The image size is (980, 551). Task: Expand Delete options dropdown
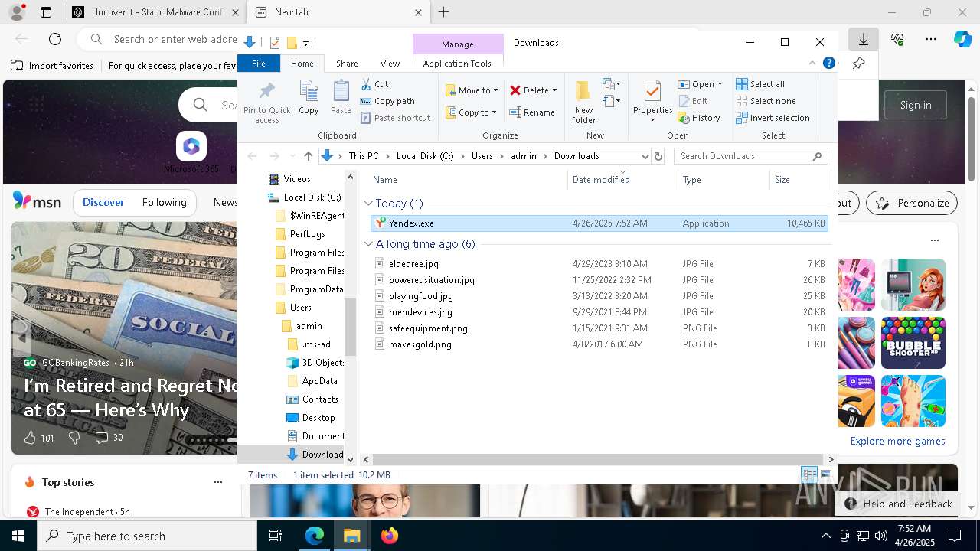554,90
